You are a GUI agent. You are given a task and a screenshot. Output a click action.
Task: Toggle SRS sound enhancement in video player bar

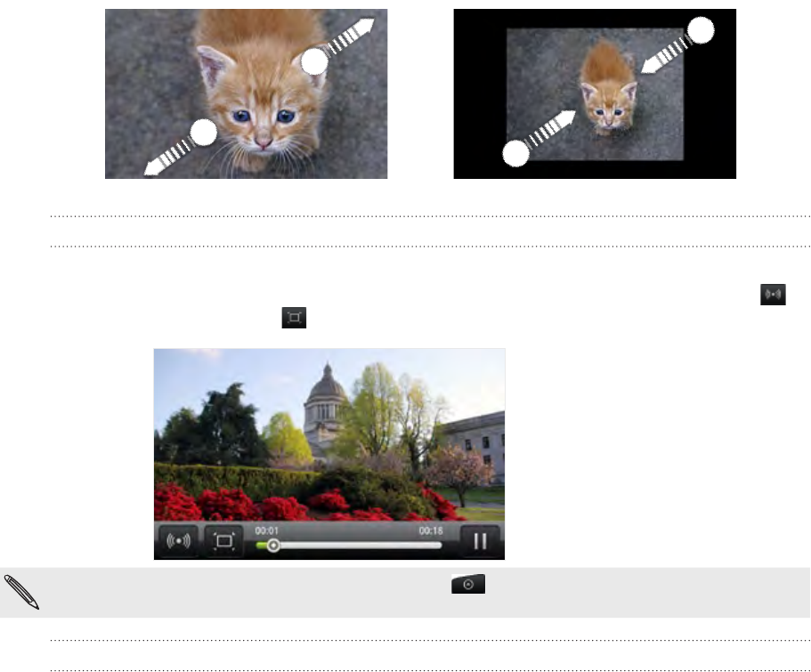(x=178, y=541)
